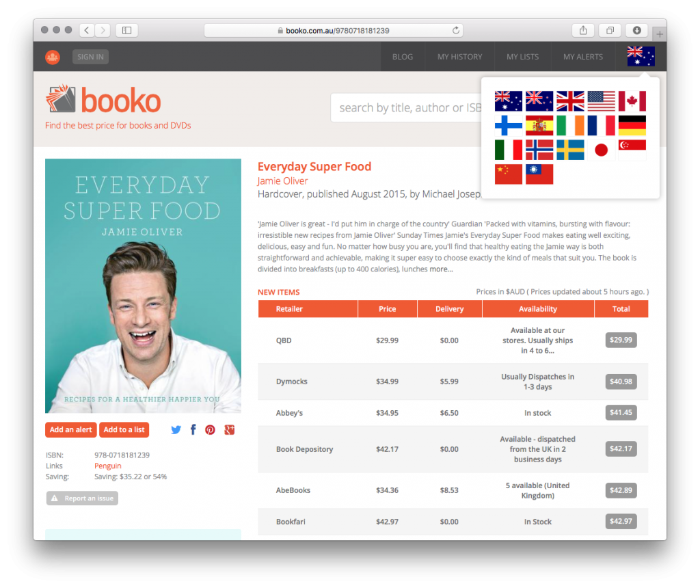
Task: Pick the Spain flag
Action: 539,125
